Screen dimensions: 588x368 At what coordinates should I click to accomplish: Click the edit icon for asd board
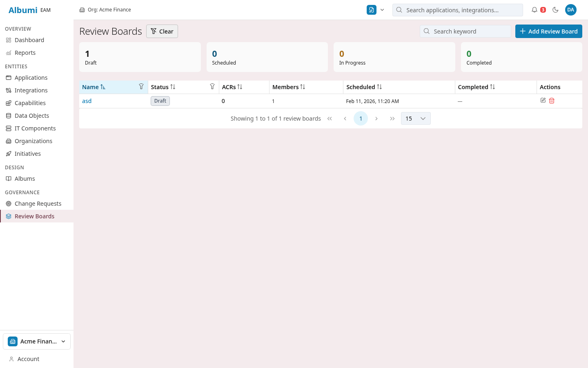[x=543, y=101]
